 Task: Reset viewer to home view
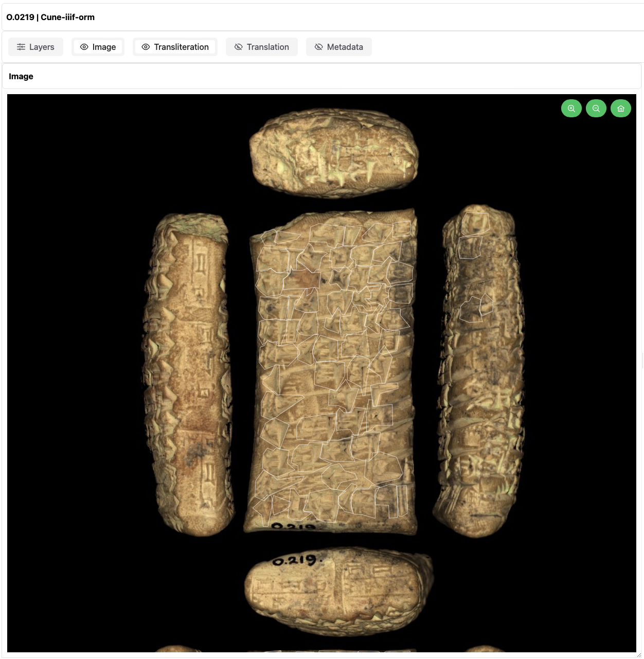[x=621, y=109]
